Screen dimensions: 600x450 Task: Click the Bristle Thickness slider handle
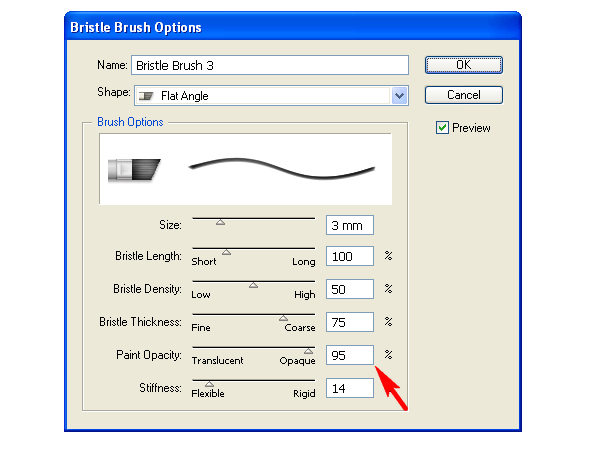[283, 318]
